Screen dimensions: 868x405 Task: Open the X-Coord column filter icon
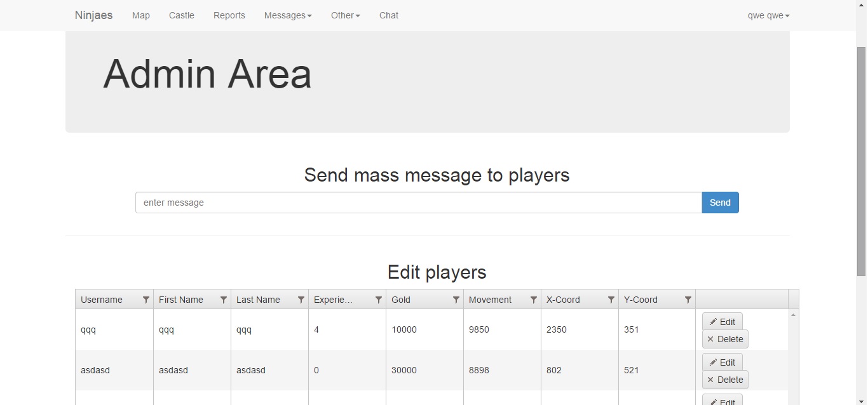point(611,300)
